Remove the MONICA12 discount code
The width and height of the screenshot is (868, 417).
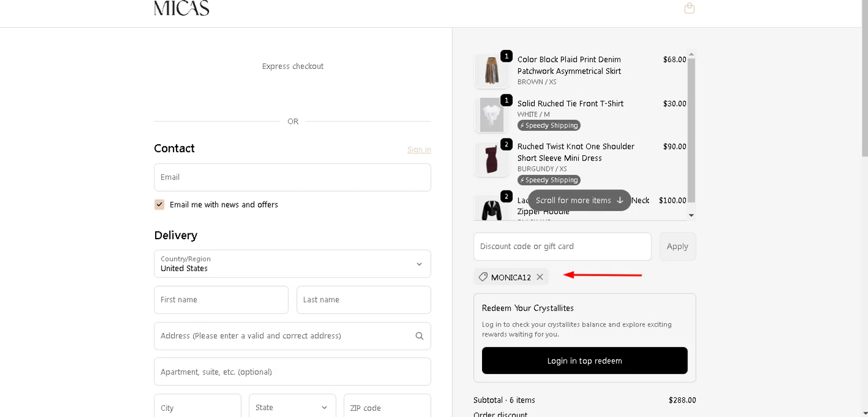[x=540, y=277]
